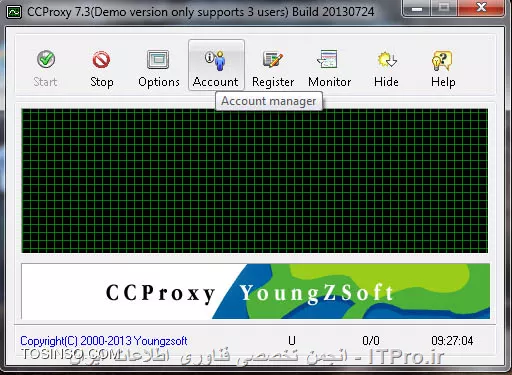Click the Start green checkmark icon

tap(46, 59)
